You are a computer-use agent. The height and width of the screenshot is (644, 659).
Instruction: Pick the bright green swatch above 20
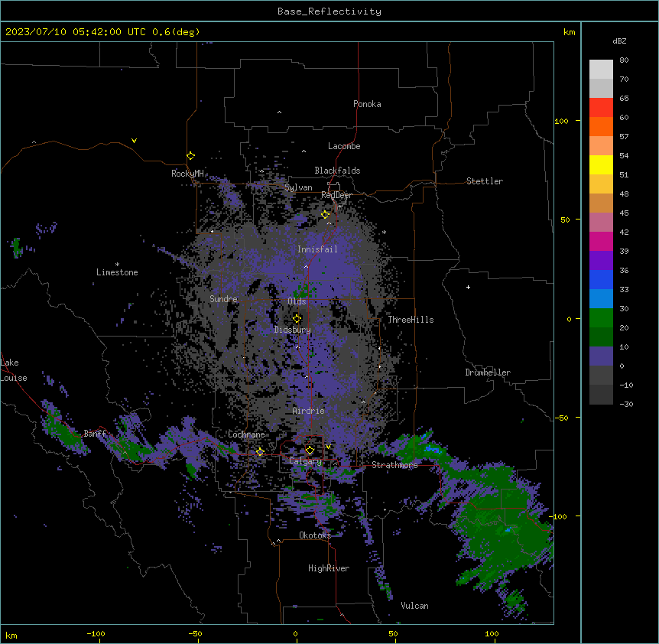(601, 318)
